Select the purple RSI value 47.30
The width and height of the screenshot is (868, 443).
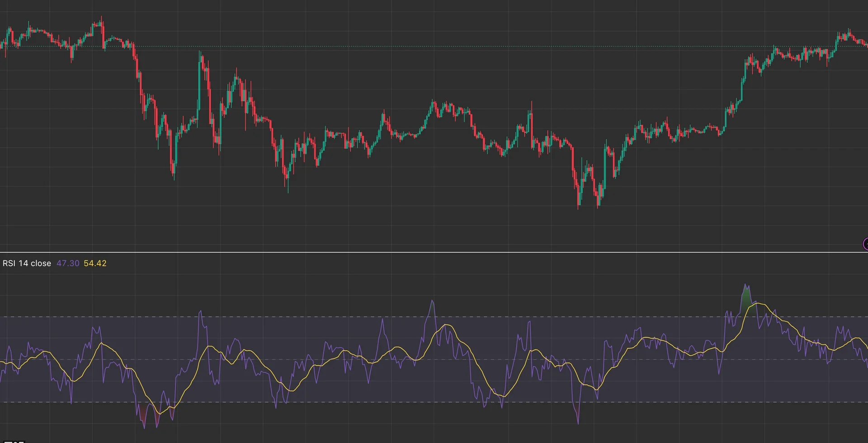click(x=68, y=264)
